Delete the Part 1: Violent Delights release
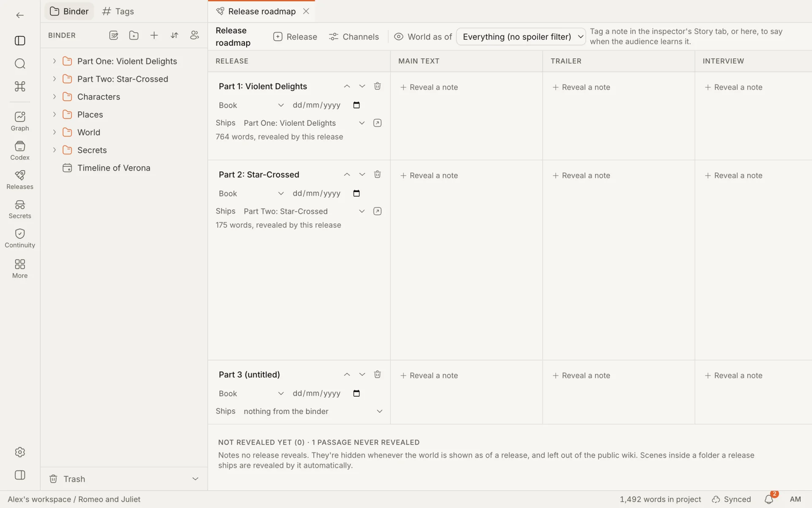The width and height of the screenshot is (812, 508). (377, 86)
